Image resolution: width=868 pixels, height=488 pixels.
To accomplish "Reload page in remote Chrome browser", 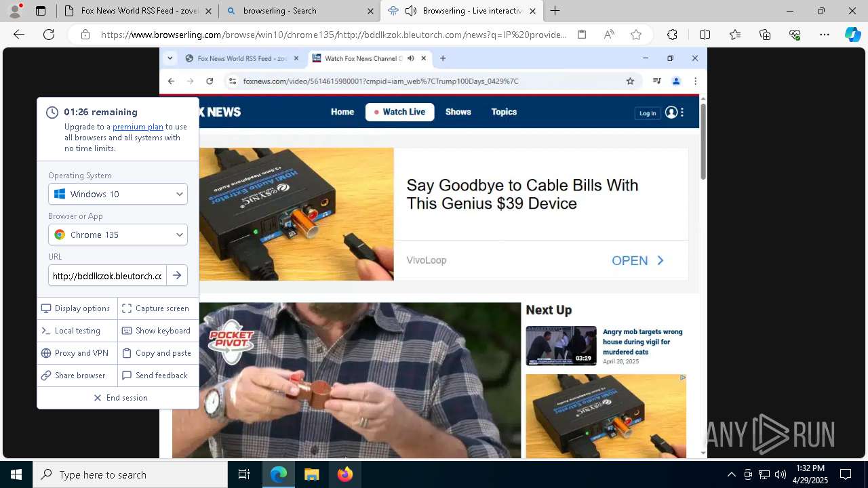I will [x=210, y=81].
